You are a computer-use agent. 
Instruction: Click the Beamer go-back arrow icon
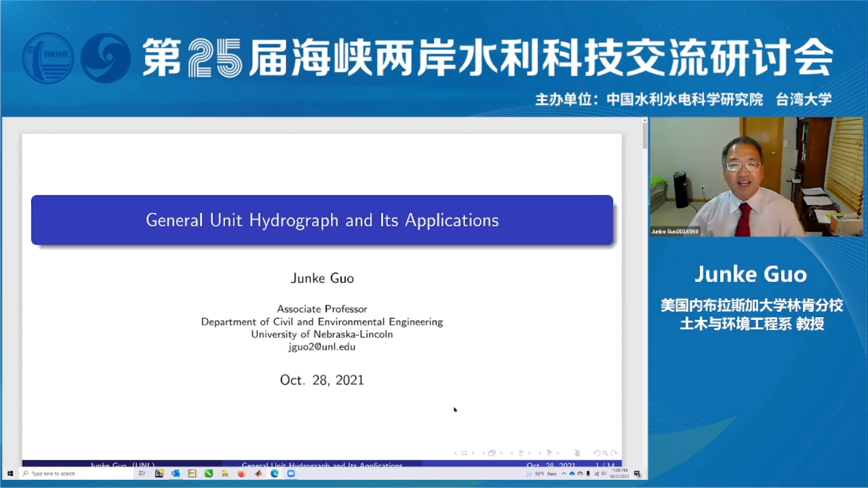tap(597, 453)
